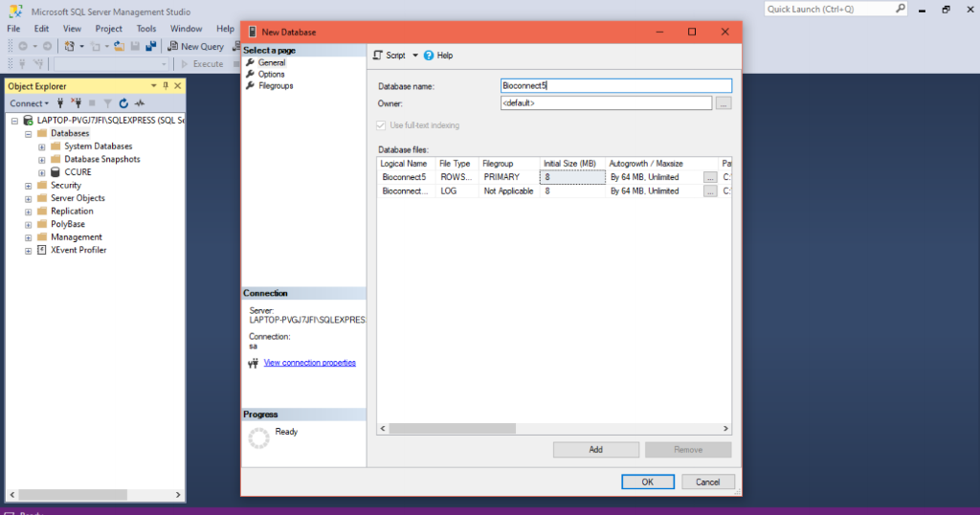Open the Script dropdown arrow
980x515 pixels.
[415, 56]
